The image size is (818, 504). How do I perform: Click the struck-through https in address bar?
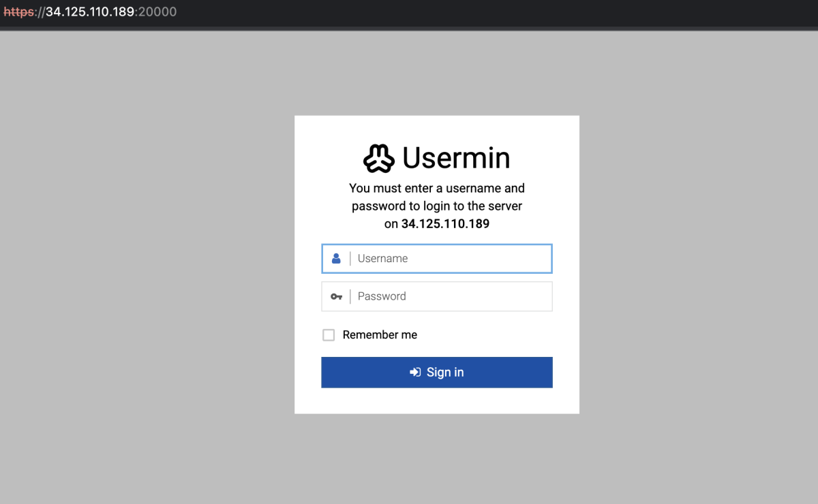tap(19, 12)
